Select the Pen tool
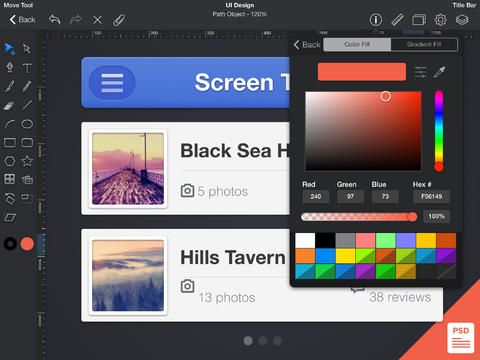480x360 pixels. (x=10, y=67)
